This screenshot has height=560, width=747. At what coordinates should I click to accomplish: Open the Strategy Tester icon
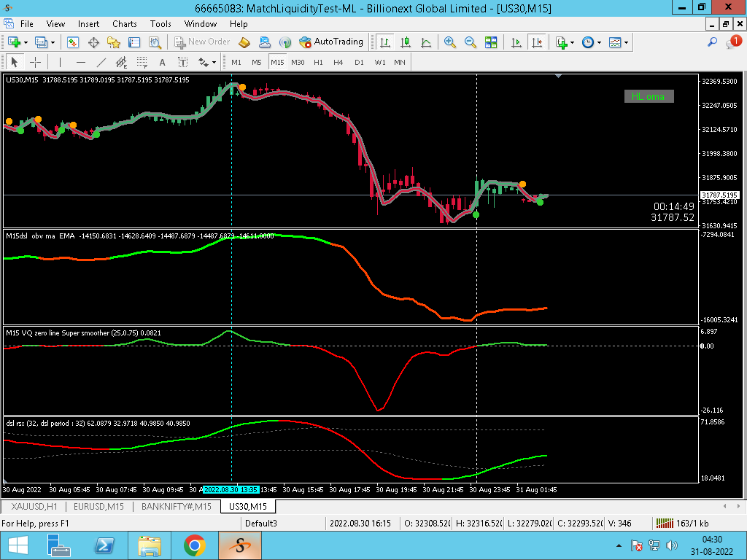(x=154, y=42)
